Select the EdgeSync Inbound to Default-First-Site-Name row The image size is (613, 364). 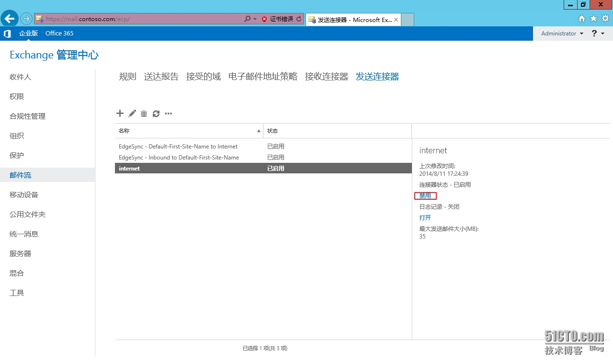[179, 158]
